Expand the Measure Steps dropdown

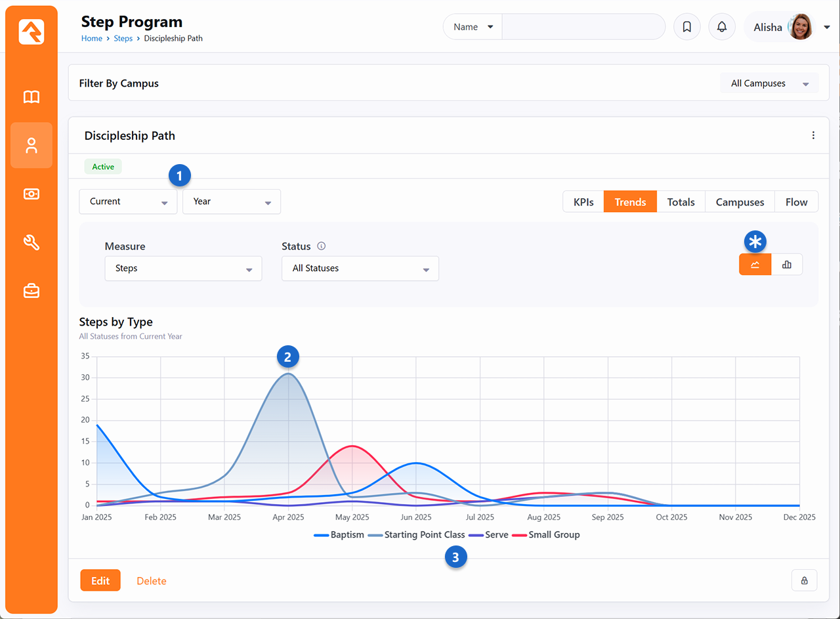click(183, 268)
